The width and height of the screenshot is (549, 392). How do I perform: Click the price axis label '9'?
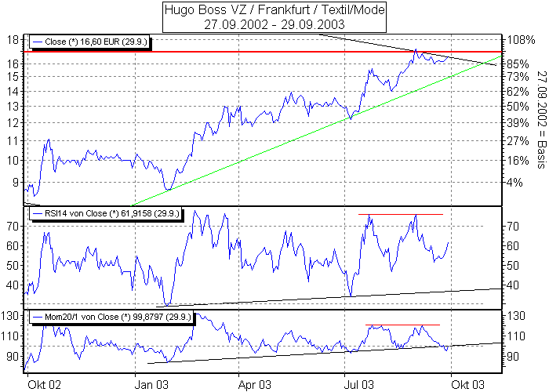16,182
